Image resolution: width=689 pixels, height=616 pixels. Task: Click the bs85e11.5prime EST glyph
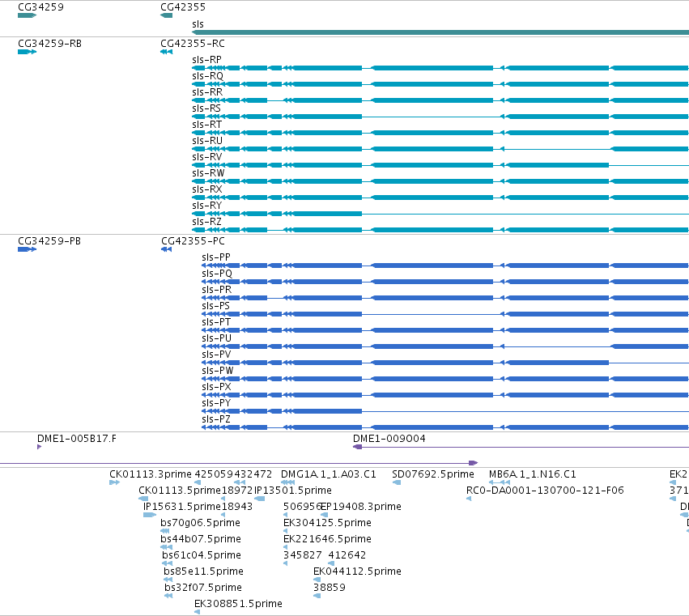point(168,580)
